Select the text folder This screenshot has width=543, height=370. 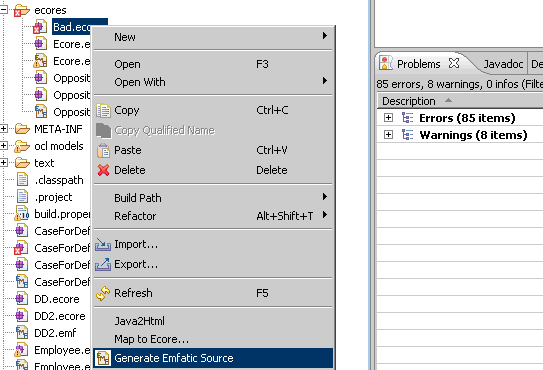tap(44, 163)
